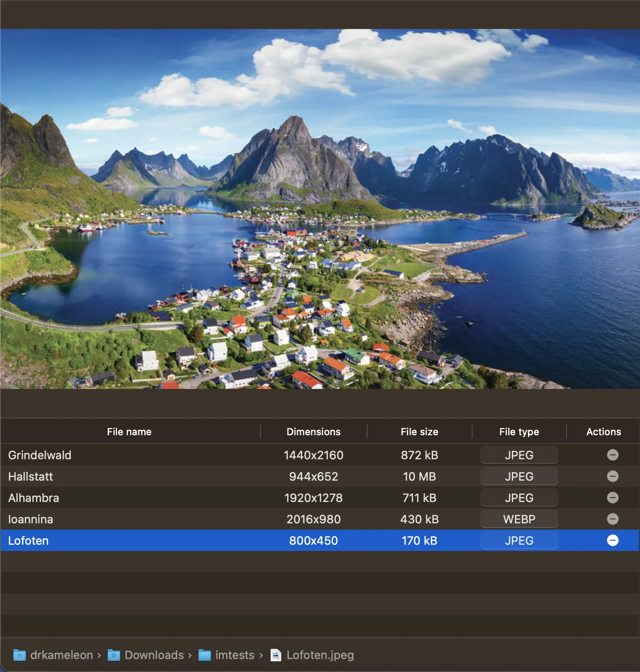The width and height of the screenshot is (640, 672).
Task: Select the Alhambra file entry
Action: (x=134, y=498)
